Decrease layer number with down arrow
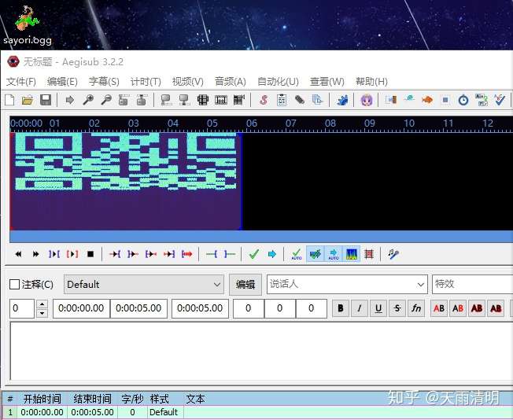Viewport: 513px width, 420px height. point(42,313)
